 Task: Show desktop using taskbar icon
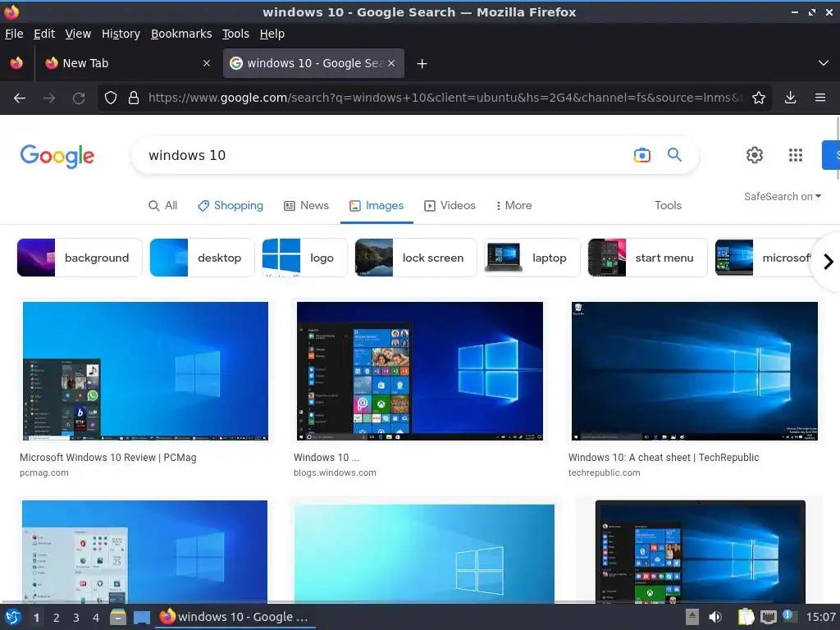(x=141, y=617)
